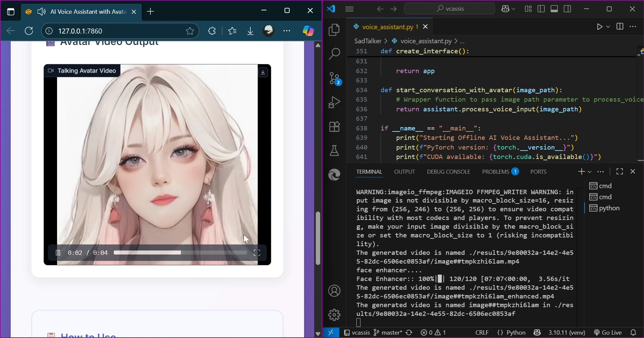The height and width of the screenshot is (338, 644).
Task: Click the browser address bar
Action: [119, 31]
